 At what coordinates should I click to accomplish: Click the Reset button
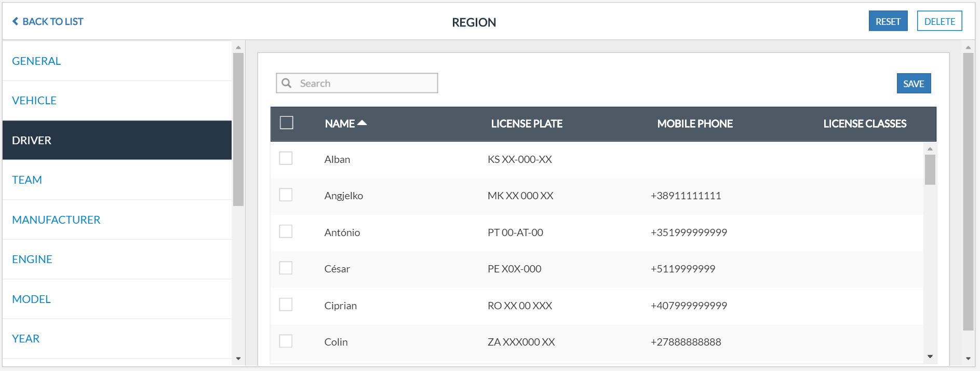point(888,21)
